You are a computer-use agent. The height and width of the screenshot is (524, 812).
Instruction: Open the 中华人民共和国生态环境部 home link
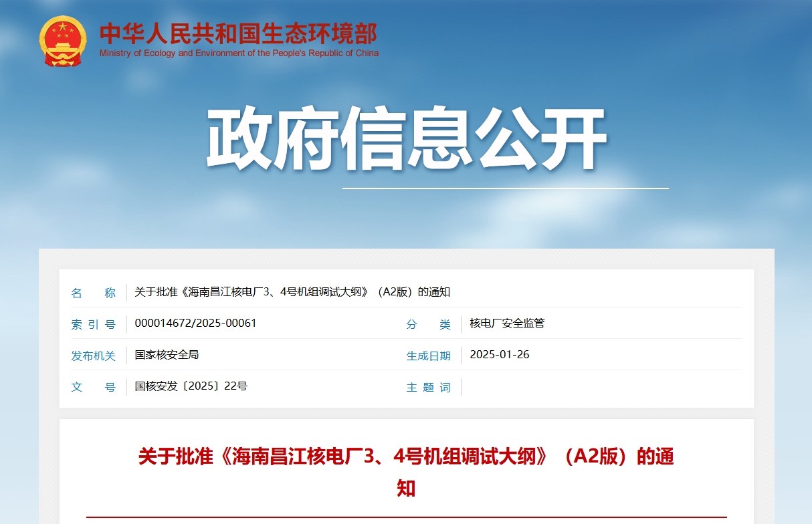(238, 33)
